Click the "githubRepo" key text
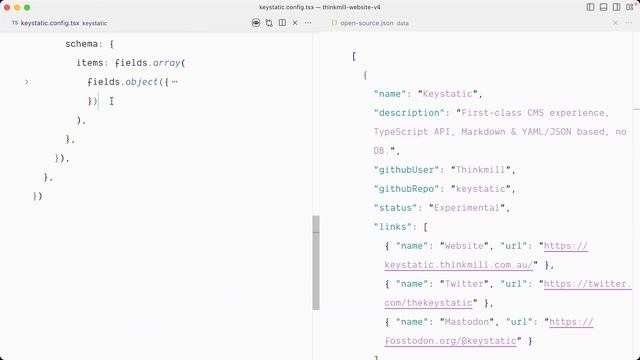 pyautogui.click(x=407, y=189)
